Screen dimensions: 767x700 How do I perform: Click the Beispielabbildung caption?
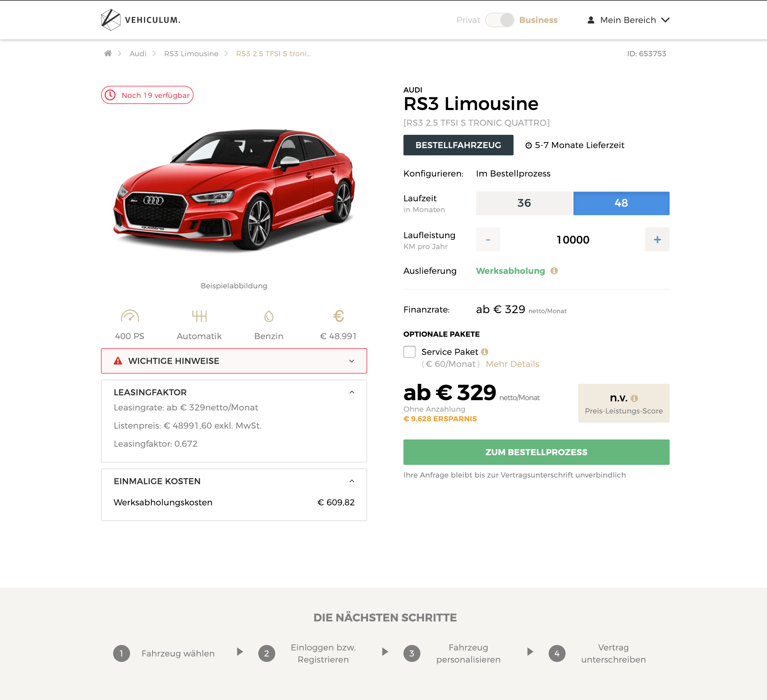click(x=234, y=286)
